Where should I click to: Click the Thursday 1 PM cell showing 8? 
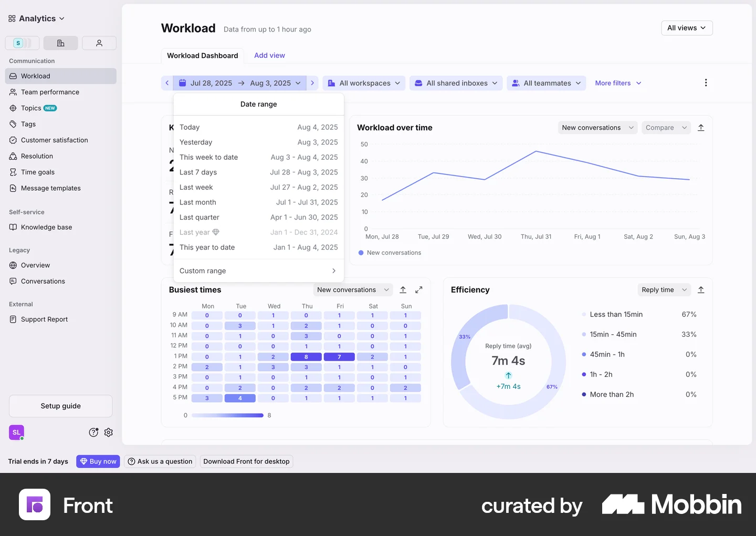tap(306, 357)
